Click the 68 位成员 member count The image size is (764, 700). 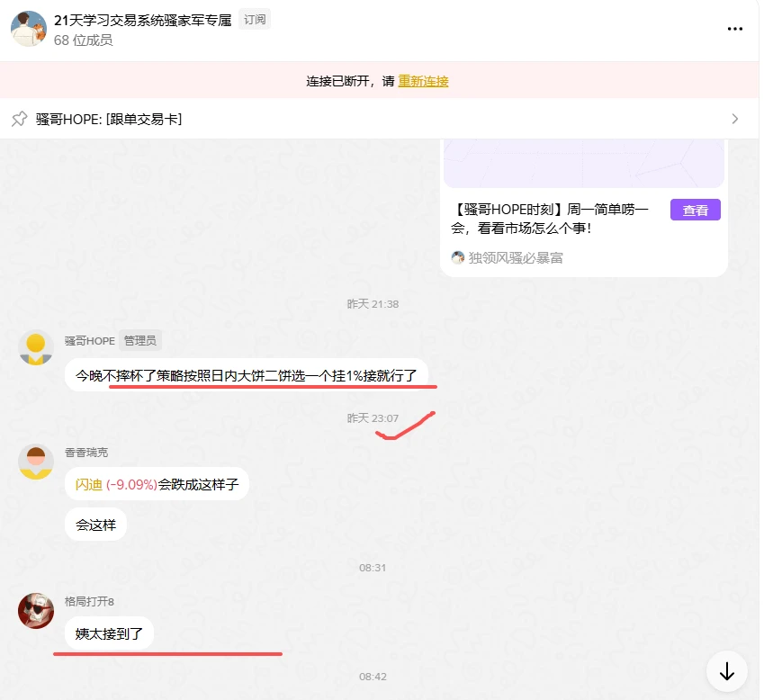[x=84, y=40]
